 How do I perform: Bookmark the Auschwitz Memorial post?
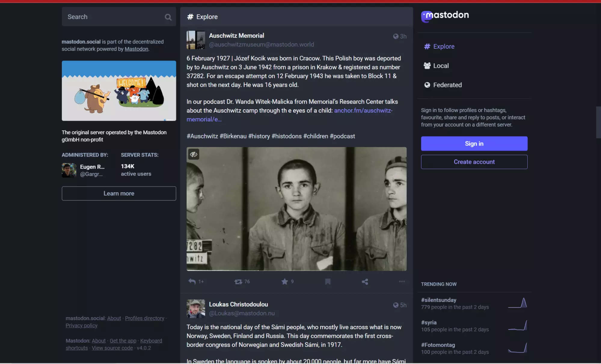[328, 281]
